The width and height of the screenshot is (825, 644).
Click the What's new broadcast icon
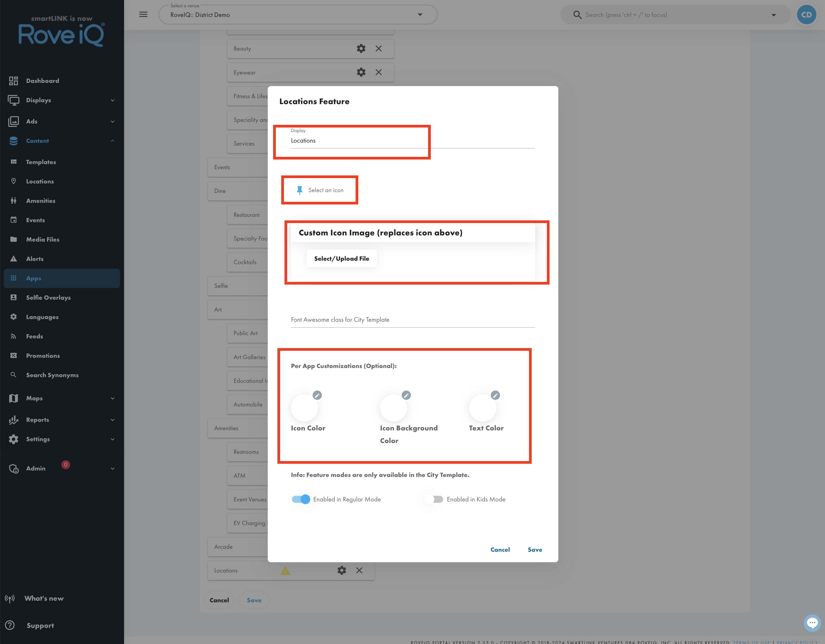10,598
